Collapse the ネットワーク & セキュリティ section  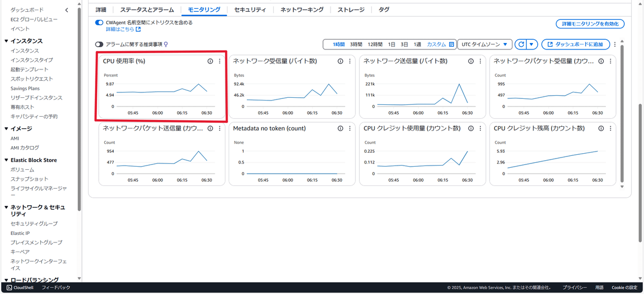pos(6,207)
